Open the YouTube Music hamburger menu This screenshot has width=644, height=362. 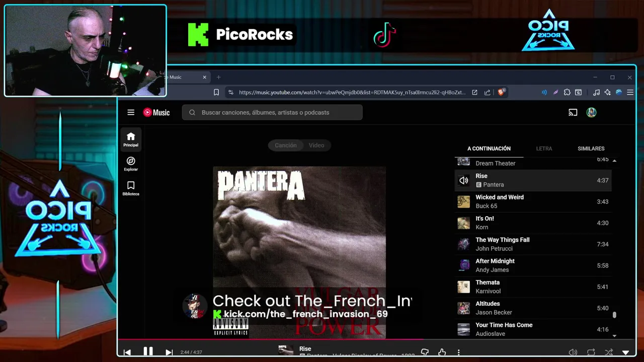[131, 113]
